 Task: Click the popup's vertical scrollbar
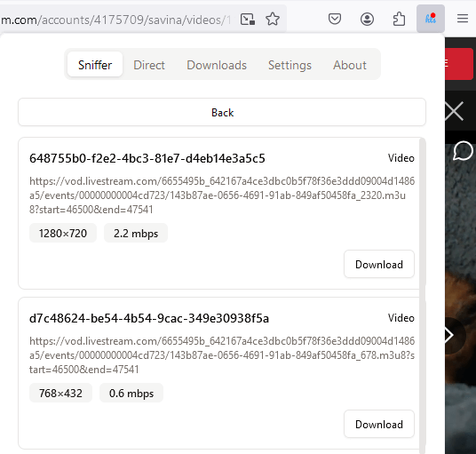coord(423,295)
